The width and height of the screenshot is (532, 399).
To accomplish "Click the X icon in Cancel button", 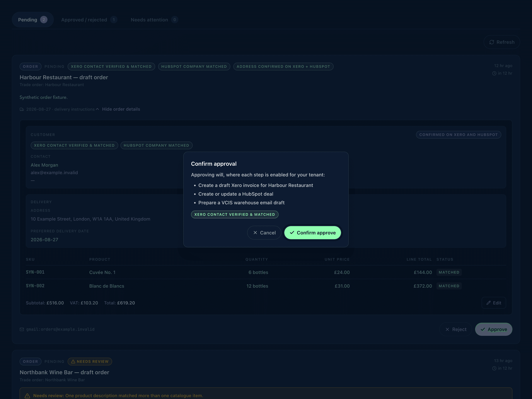I will 255,233.
